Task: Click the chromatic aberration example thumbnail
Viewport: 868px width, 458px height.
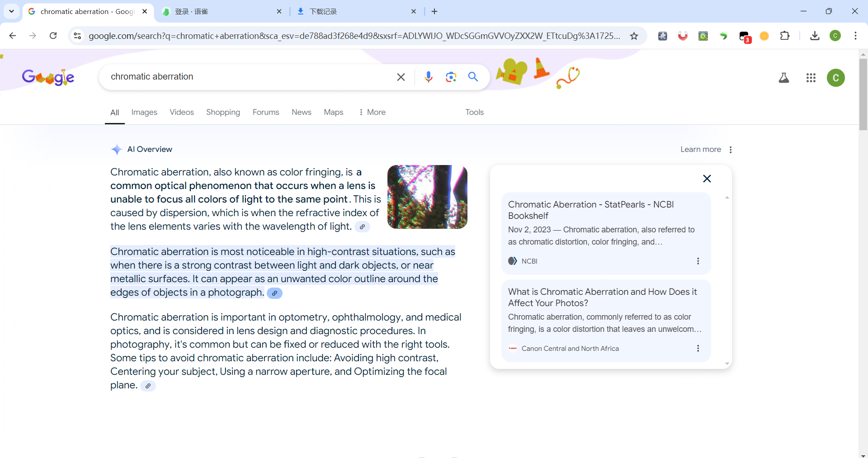Action: (x=427, y=197)
